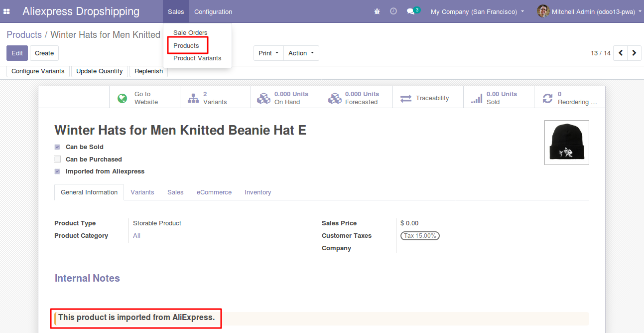
Task: Go to previous record arrow
Action: pyautogui.click(x=621, y=53)
